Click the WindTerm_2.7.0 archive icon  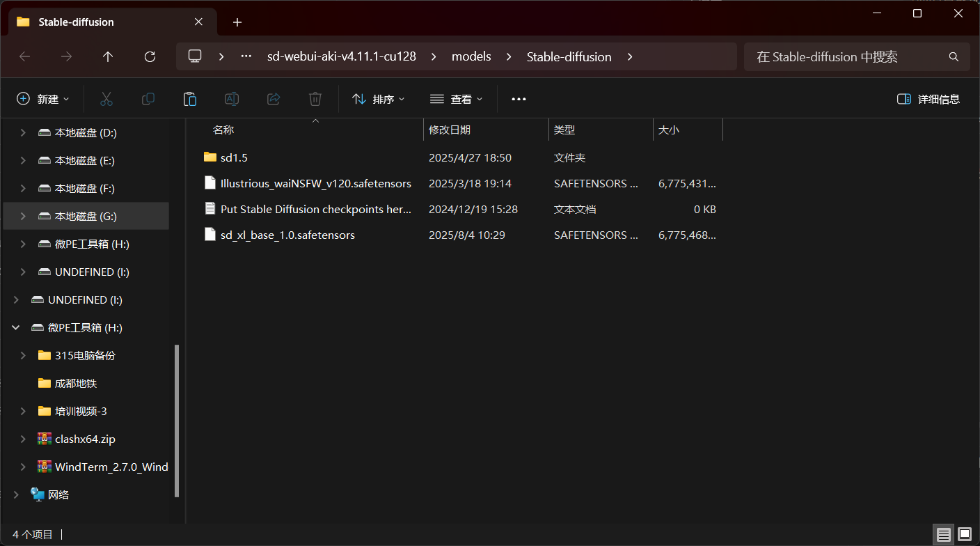45,467
